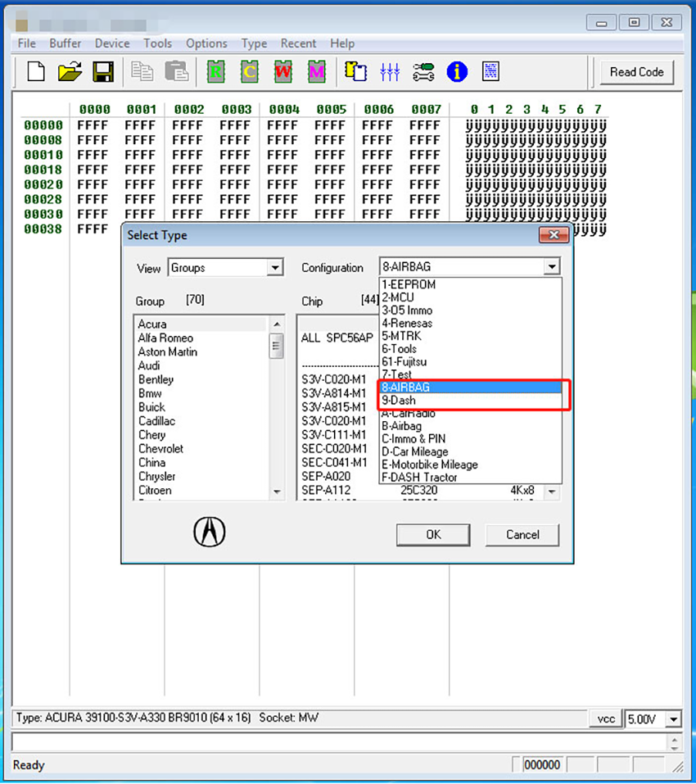Close the Select Type dialog

point(554,235)
